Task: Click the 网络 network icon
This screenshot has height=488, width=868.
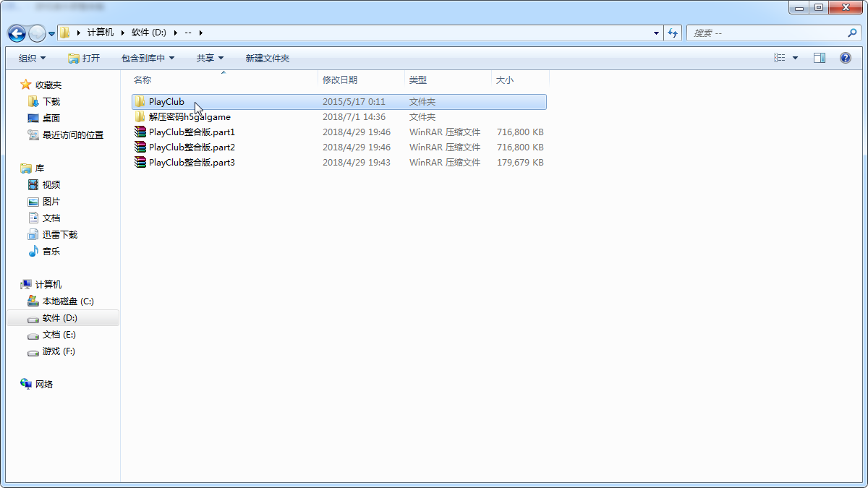Action: pyautogui.click(x=26, y=385)
